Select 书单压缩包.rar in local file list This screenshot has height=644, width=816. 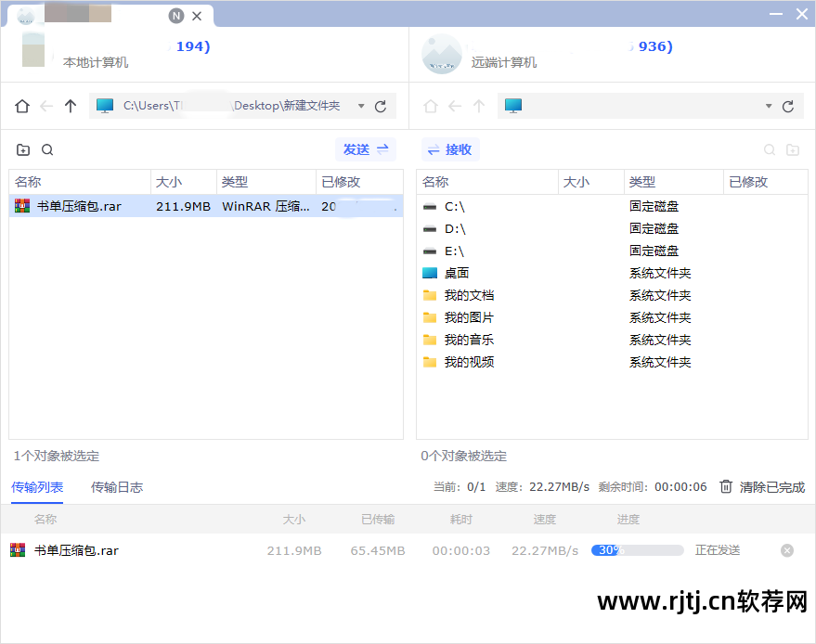(79, 206)
